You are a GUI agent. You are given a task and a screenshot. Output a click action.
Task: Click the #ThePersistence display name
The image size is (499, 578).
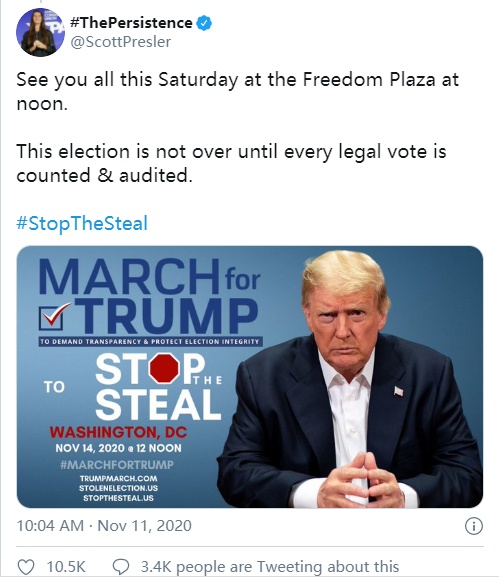(x=131, y=23)
